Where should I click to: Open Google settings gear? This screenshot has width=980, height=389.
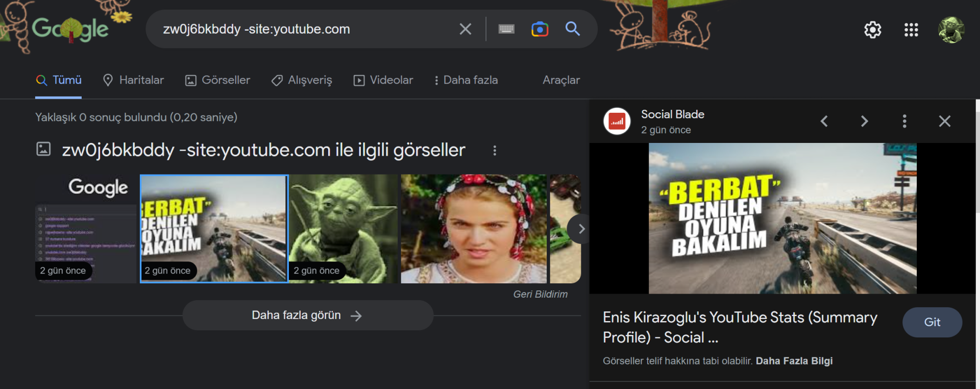(x=873, y=30)
